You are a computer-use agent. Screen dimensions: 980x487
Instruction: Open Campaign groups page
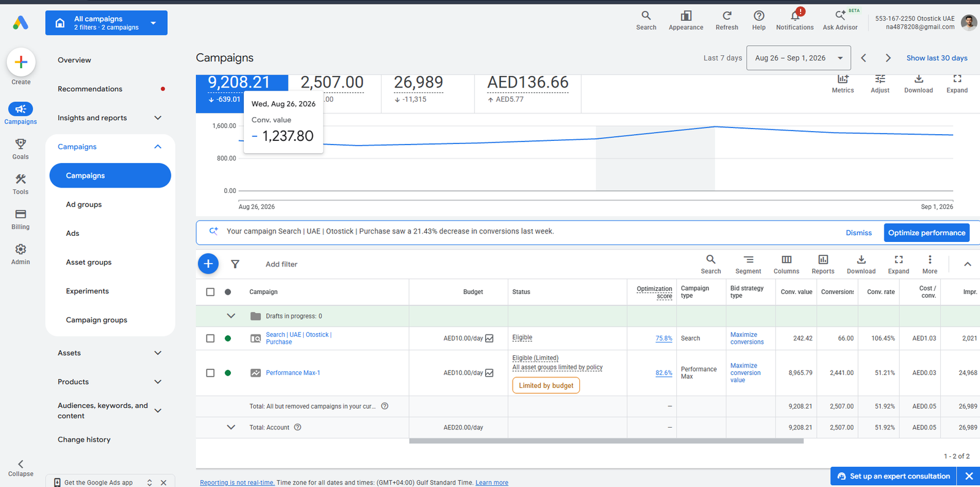point(97,320)
